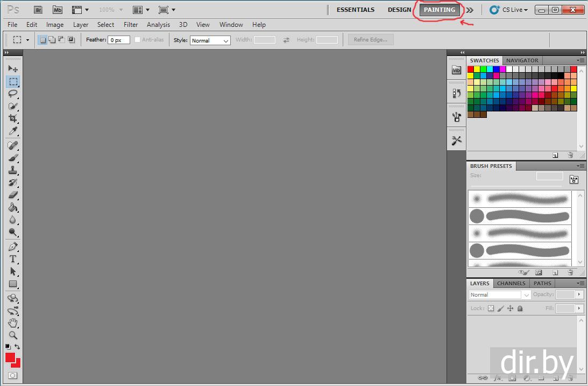Toggle the Anti-alias checkbox
The image size is (588, 386).
(137, 39)
